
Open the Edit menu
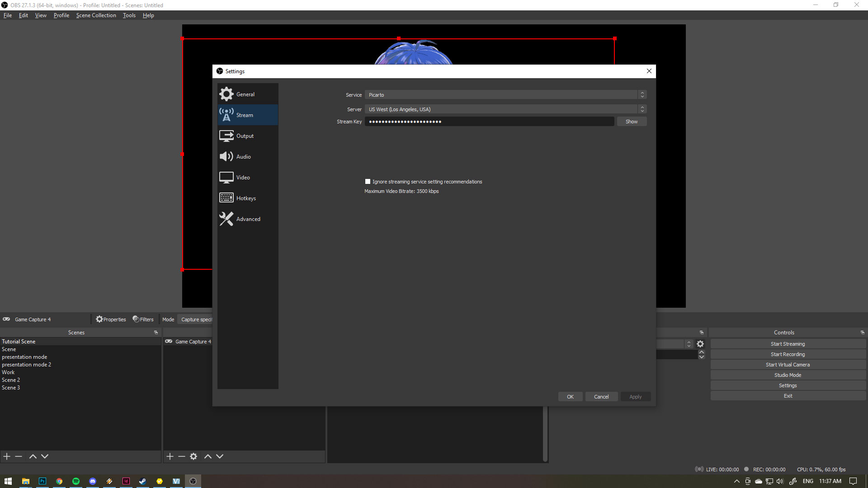click(x=24, y=15)
